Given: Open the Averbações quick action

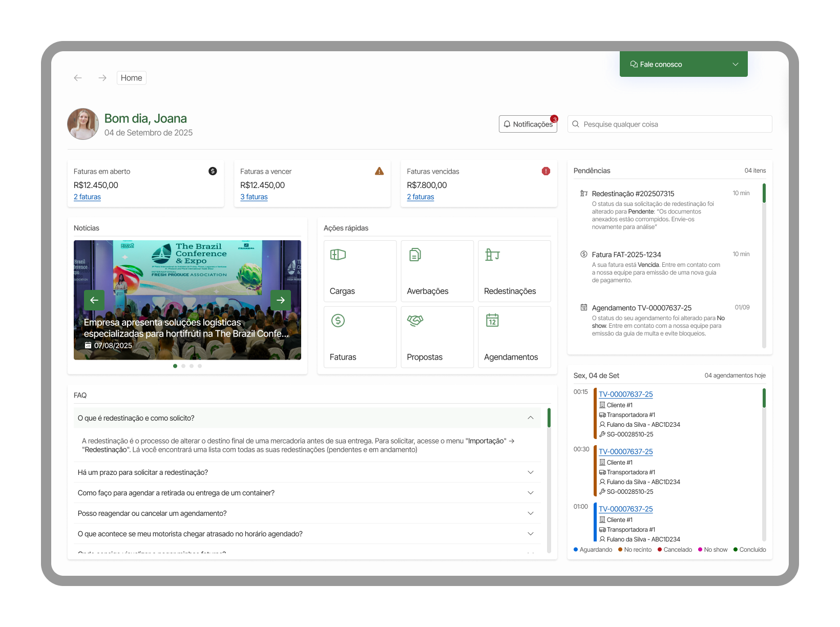Looking at the screenshot, I should tap(437, 271).
